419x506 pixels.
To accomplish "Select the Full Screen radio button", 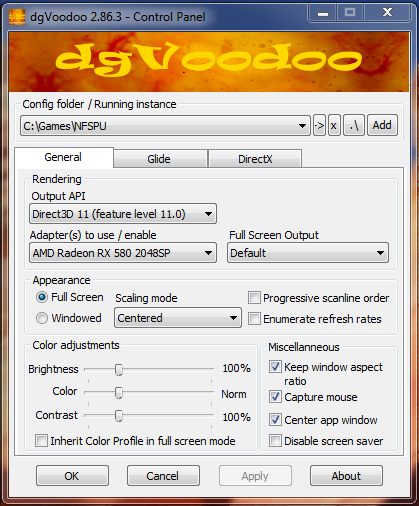I will [42, 297].
